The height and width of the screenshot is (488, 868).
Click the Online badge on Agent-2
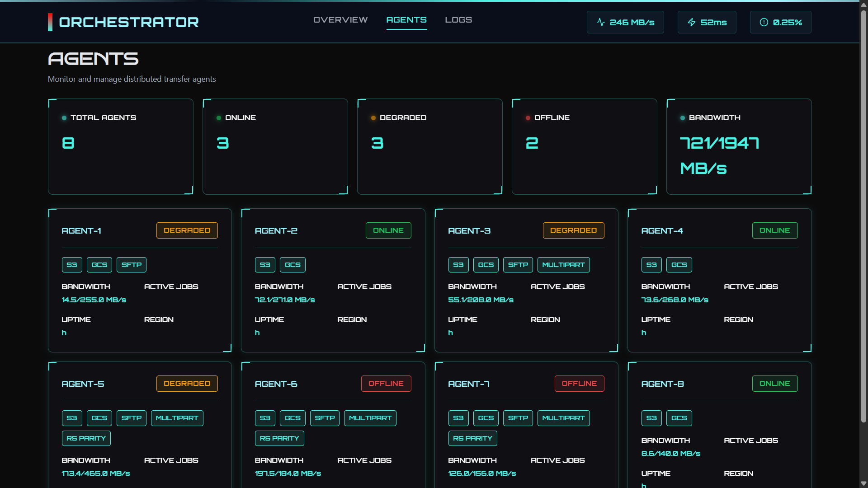pos(388,230)
